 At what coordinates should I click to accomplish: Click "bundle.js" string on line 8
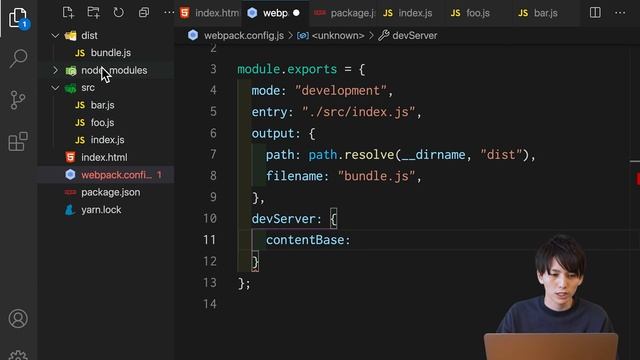[376, 176]
